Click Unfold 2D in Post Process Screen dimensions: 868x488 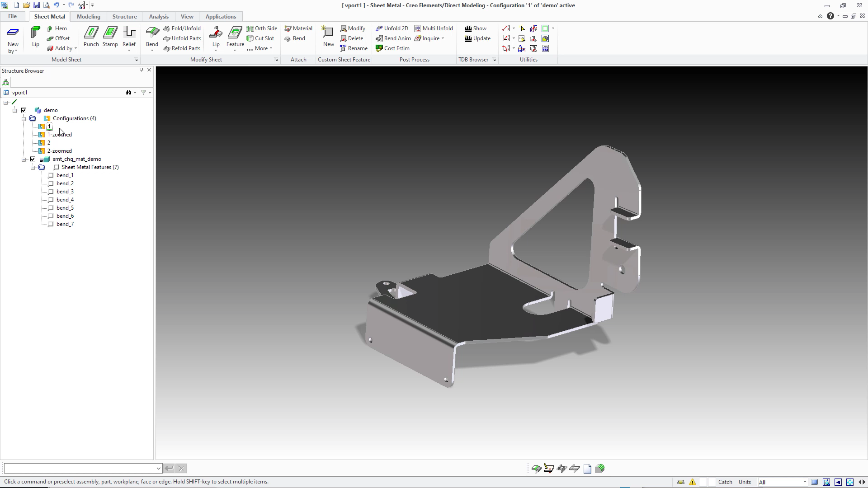tap(392, 28)
